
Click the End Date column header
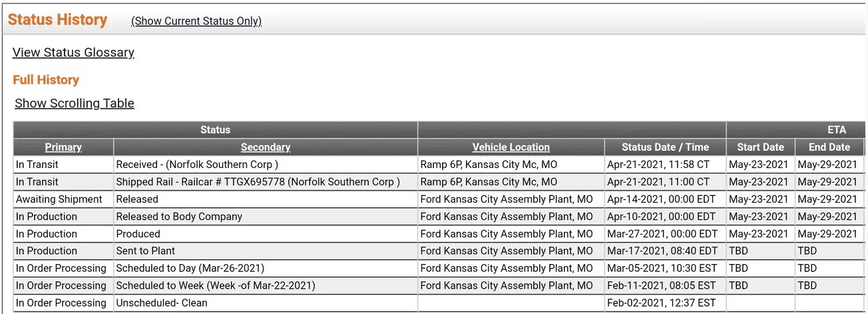tap(829, 147)
